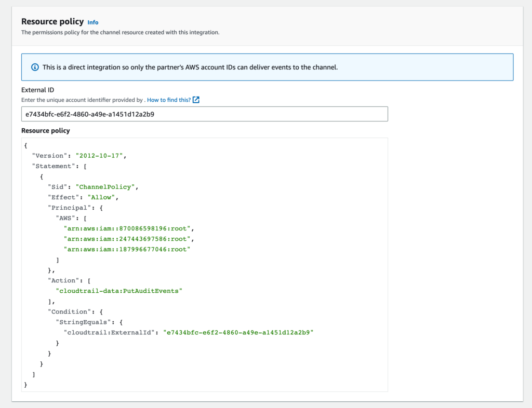Click the "cloudtrail:ExternalId" key
532x408 pixels.
(109, 333)
